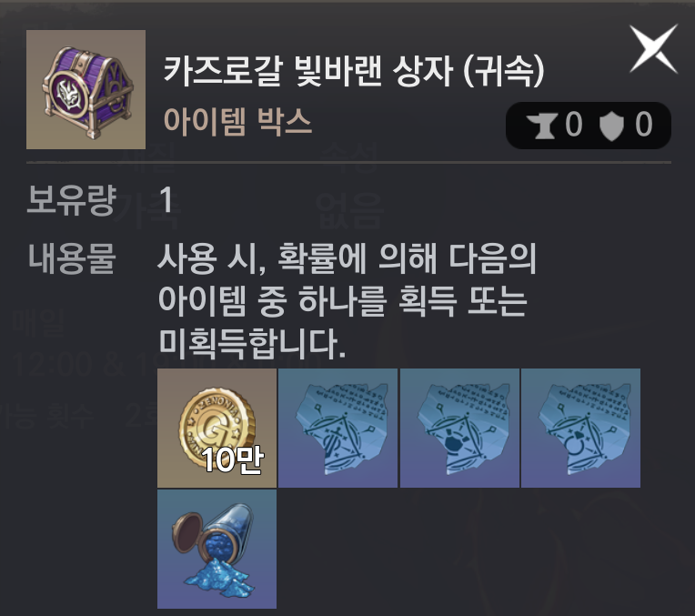This screenshot has height=616, width=695.
Task: Select the ring scroll fragment reward
Action: (x=580, y=428)
